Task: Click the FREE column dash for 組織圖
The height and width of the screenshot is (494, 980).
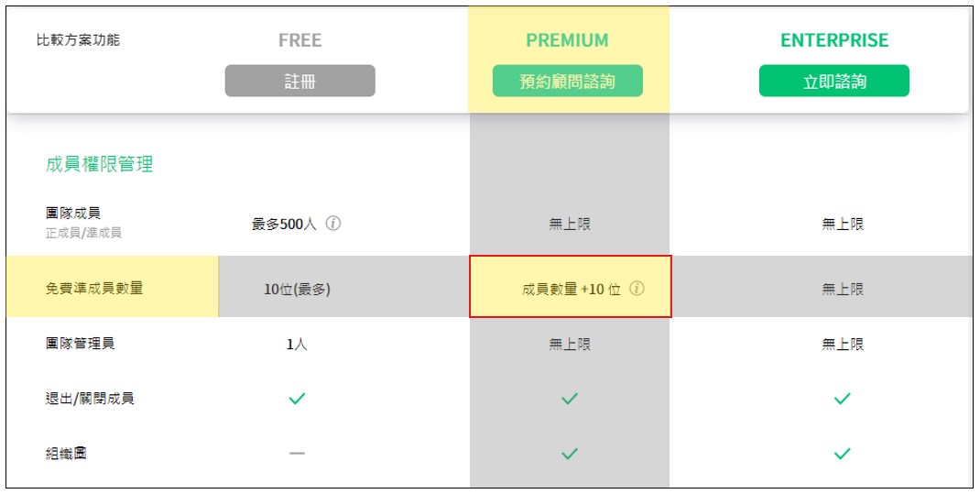Action: pyautogui.click(x=297, y=454)
